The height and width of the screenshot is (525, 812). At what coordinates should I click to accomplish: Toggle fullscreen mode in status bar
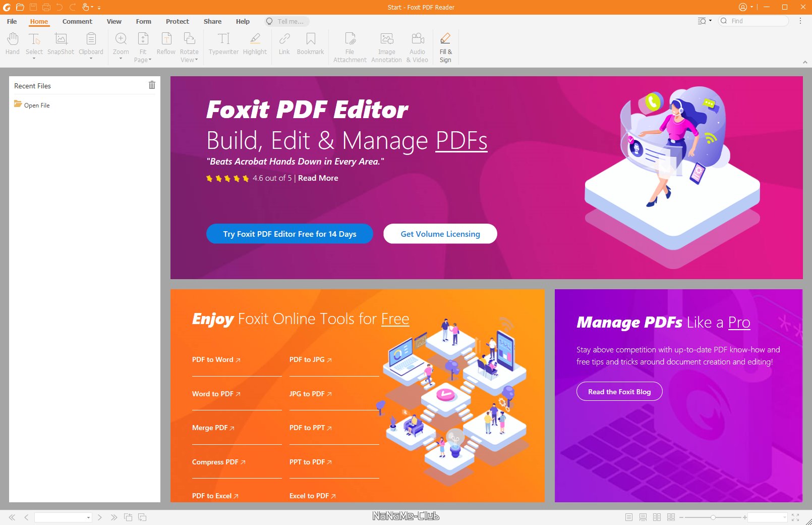pyautogui.click(x=795, y=517)
